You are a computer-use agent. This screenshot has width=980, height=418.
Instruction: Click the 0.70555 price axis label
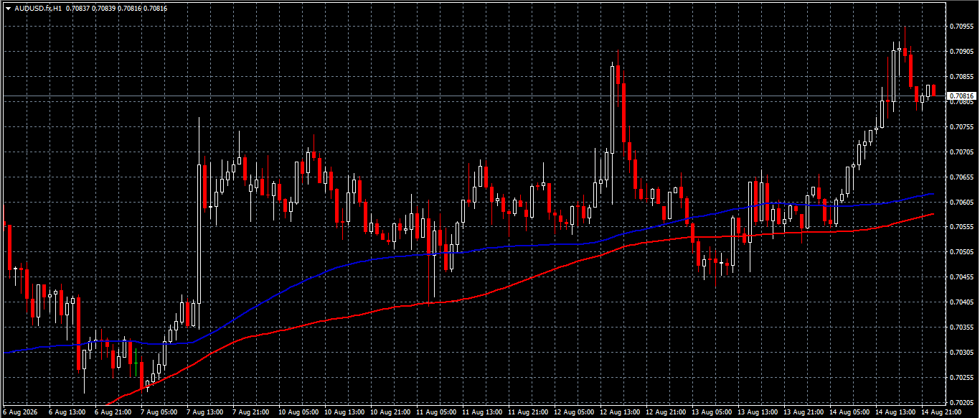(x=961, y=227)
